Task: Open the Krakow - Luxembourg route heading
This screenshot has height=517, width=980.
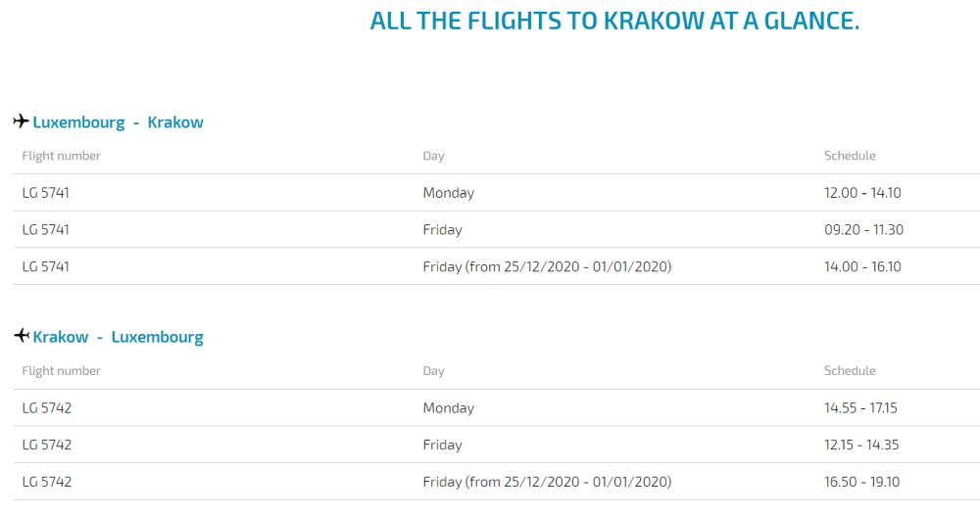Action: [119, 337]
